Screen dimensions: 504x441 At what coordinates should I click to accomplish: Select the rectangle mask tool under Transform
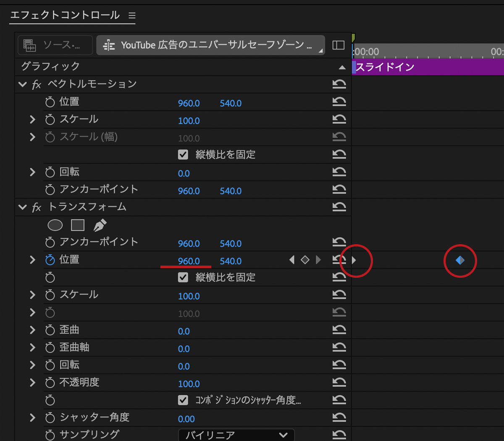78,225
